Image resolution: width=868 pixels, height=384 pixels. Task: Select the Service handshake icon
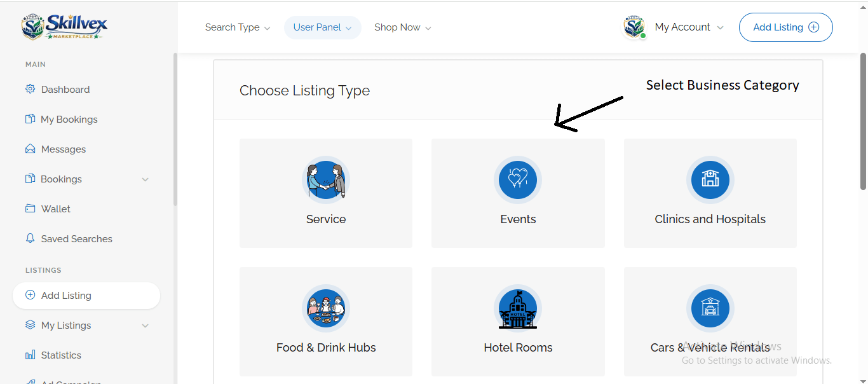(x=326, y=180)
